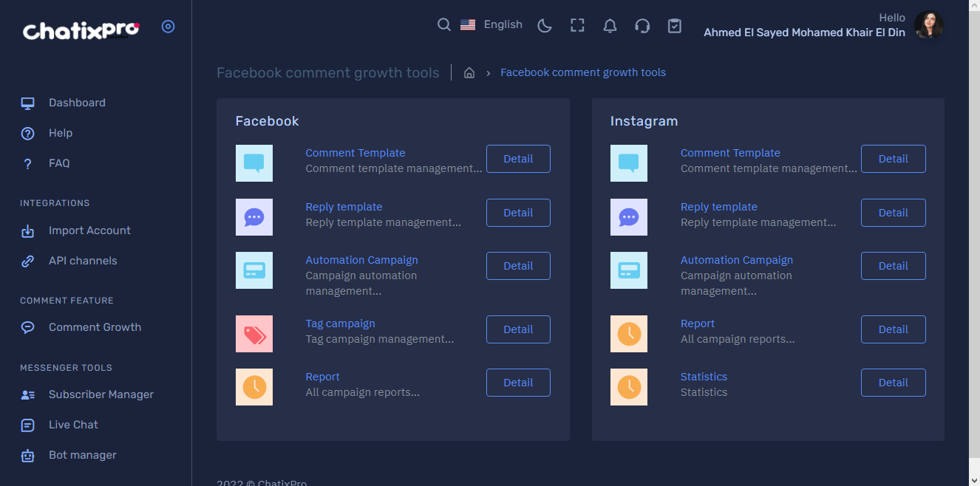
Task: Click the Live Chat message icon
Action: tap(28, 425)
